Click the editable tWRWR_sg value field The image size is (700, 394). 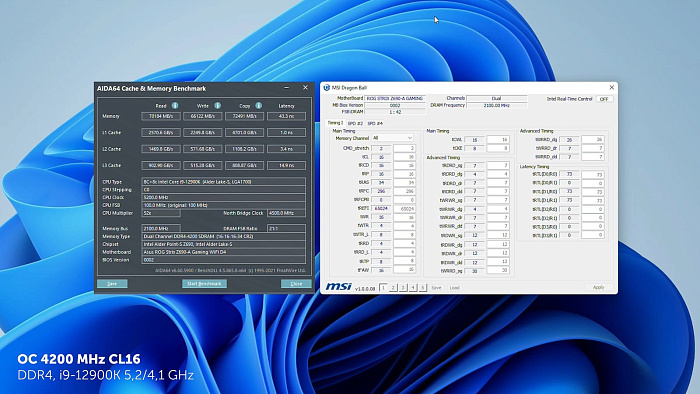[x=498, y=200]
